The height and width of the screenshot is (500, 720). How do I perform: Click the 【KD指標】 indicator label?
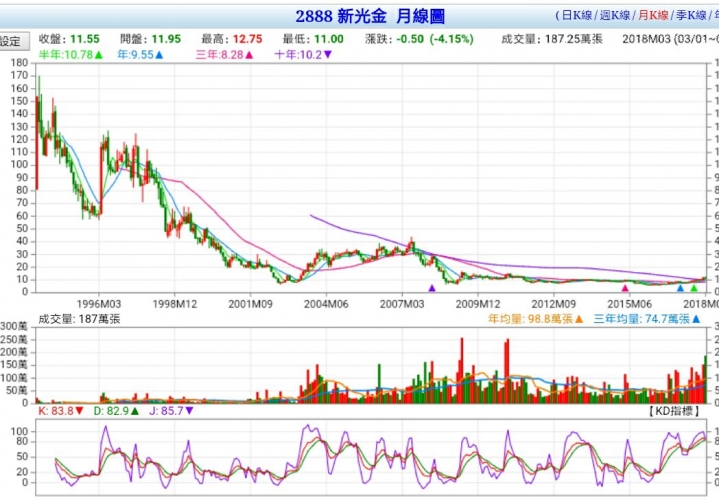(x=674, y=411)
